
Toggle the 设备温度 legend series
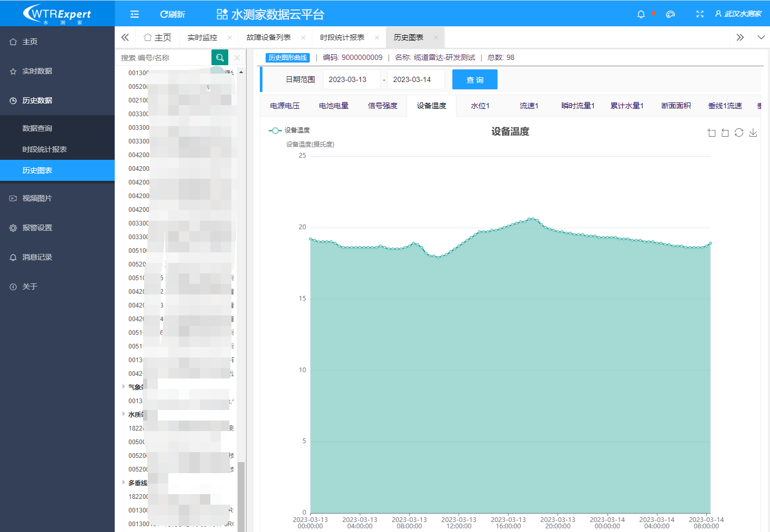(x=289, y=130)
